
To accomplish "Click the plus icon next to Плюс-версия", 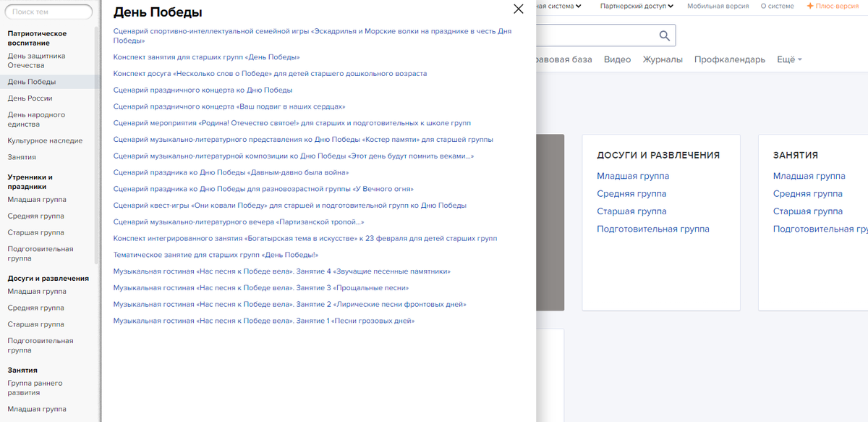I will pyautogui.click(x=810, y=6).
